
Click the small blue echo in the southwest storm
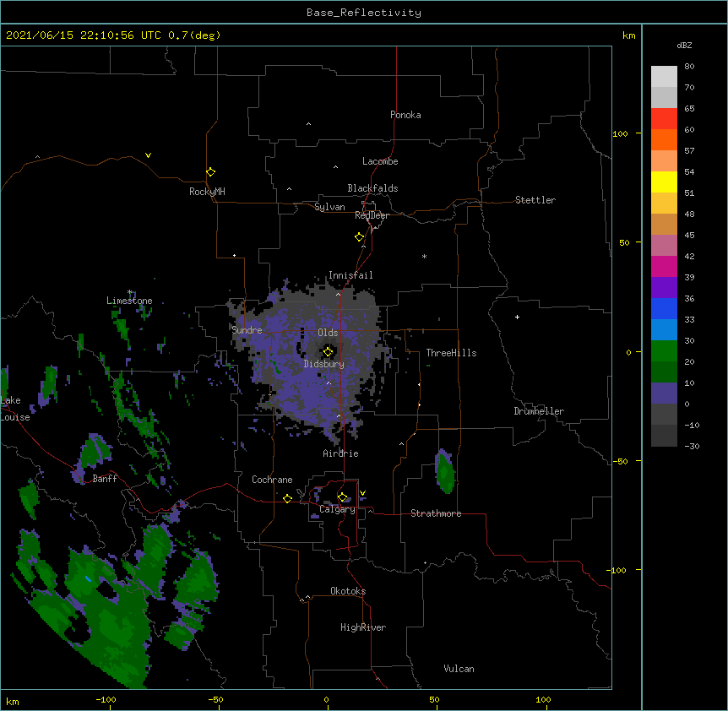tap(88, 578)
